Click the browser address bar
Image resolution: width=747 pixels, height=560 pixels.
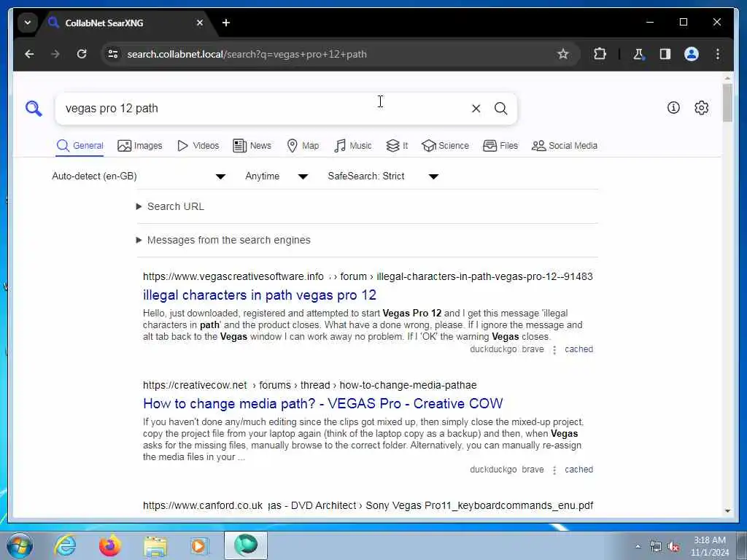click(x=333, y=54)
